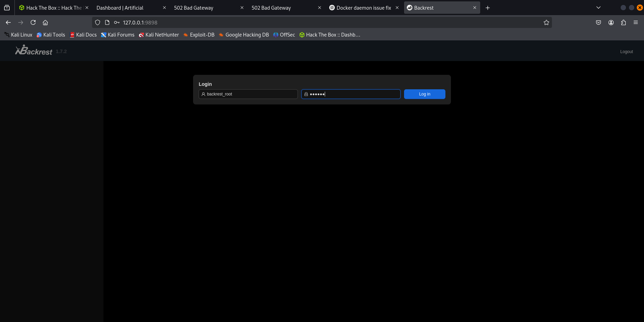Bookmark this page with the star icon
Screen dimensions: 644x322
click(x=546, y=22)
